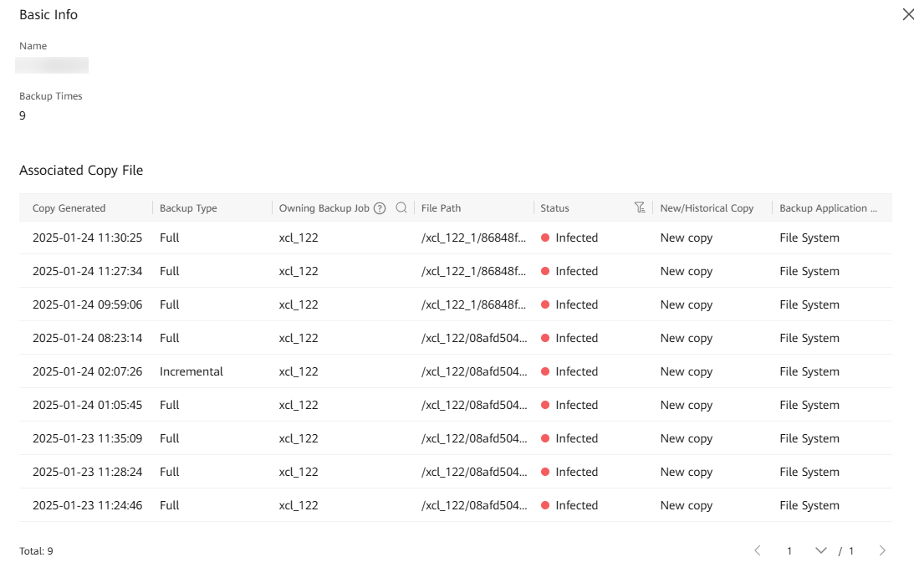Click the Backup Type column header
The height and width of the screenshot is (588, 914).
[x=188, y=208]
